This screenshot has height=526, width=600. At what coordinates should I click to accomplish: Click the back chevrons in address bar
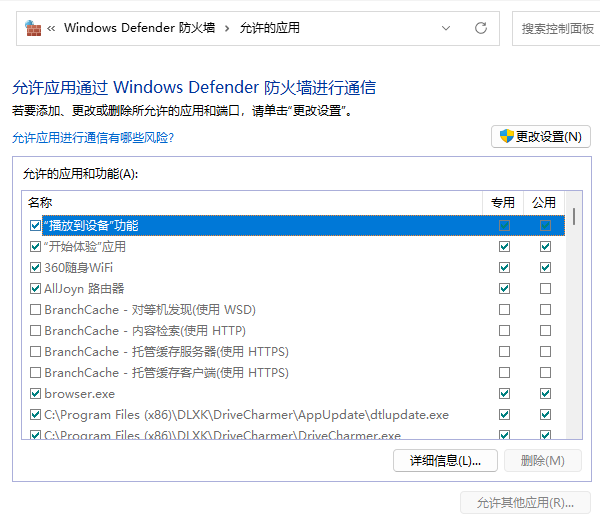click(52, 28)
